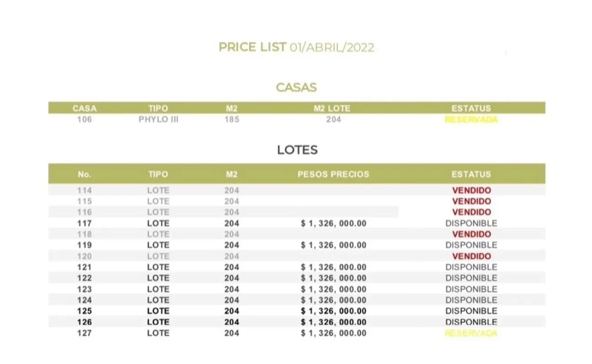Select lot number 117 cell

tap(85, 223)
